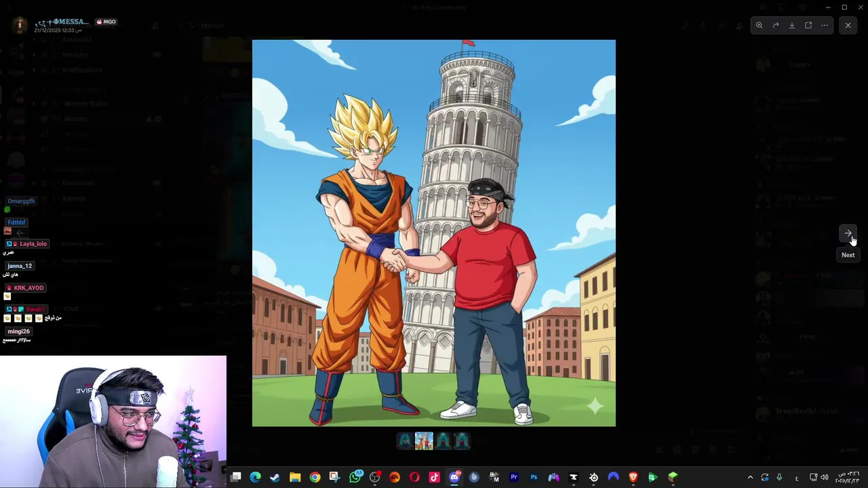Open the Minecraft block icon on the taskbar

tap(673, 477)
